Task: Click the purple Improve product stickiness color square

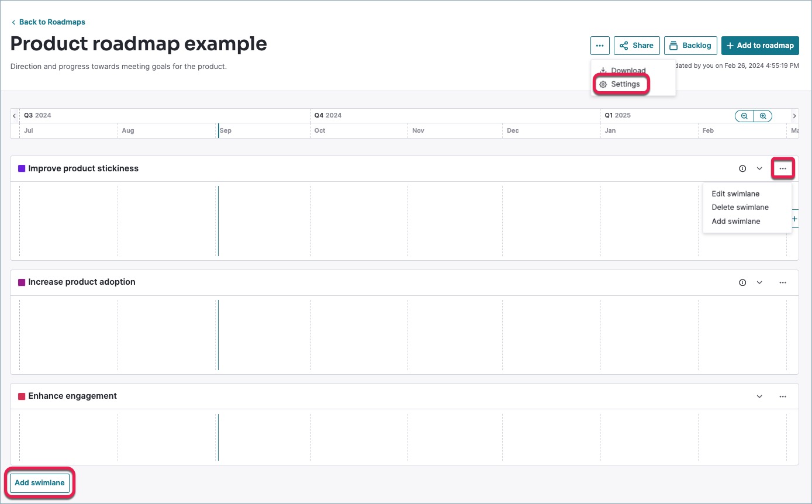Action: tap(22, 168)
